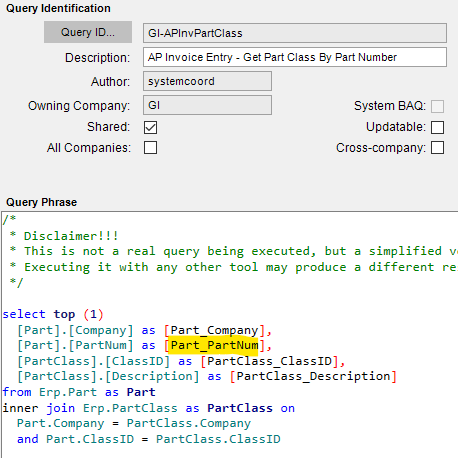The height and width of the screenshot is (458, 458).
Task: Select the 'from Erp.Part as Part' line
Action: coord(79,392)
